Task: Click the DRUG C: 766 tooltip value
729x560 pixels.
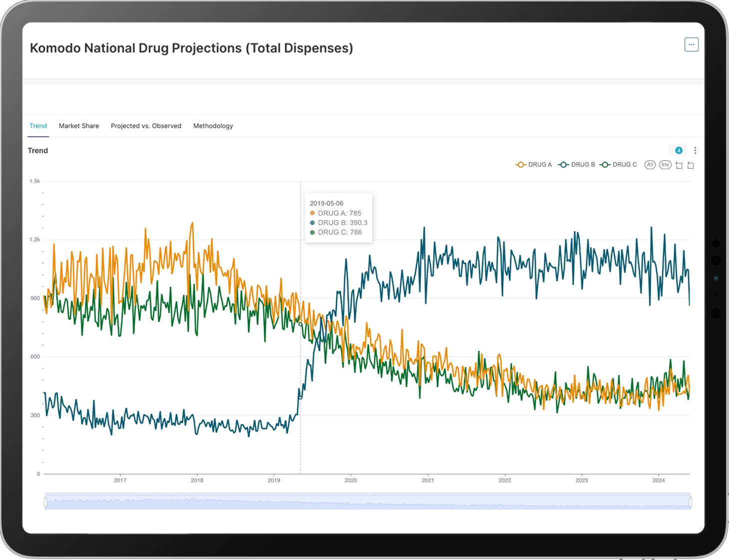Action: tap(336, 232)
